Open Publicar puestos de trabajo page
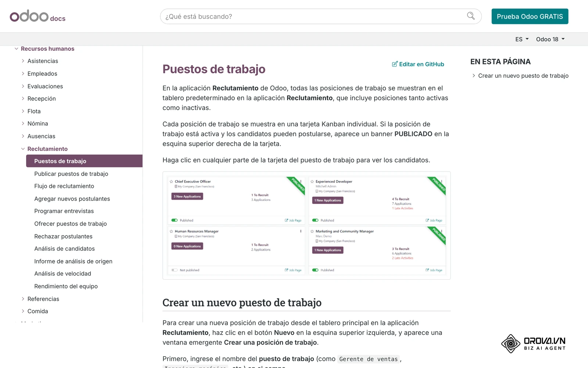Screen dimensions: 588x368 coord(71,174)
